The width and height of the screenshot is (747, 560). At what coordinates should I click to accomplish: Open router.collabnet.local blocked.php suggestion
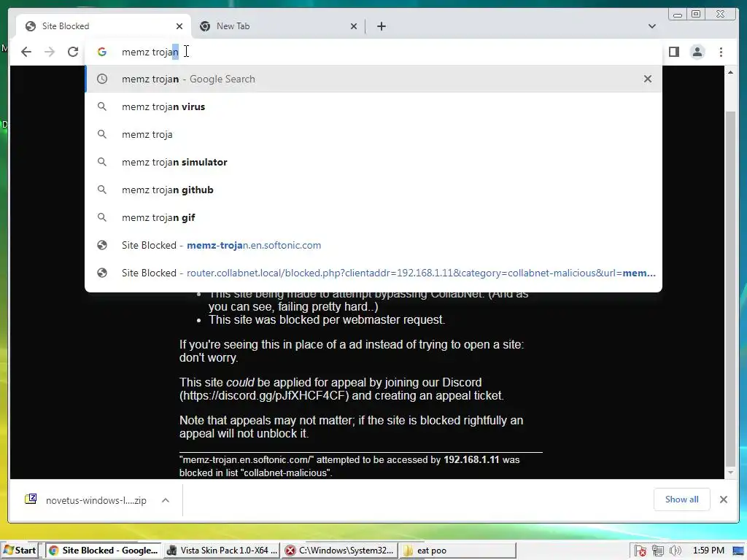pyautogui.click(x=373, y=273)
